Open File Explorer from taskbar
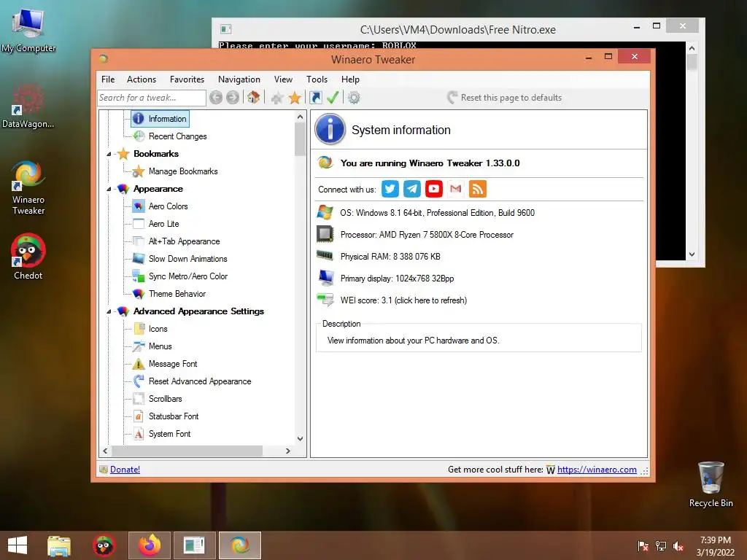 pyautogui.click(x=59, y=545)
